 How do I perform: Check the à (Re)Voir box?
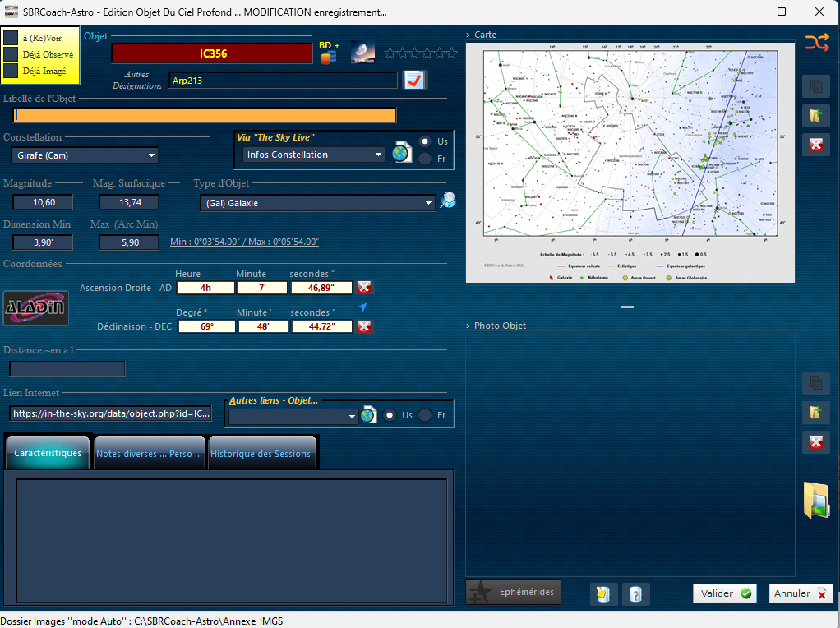(11, 38)
